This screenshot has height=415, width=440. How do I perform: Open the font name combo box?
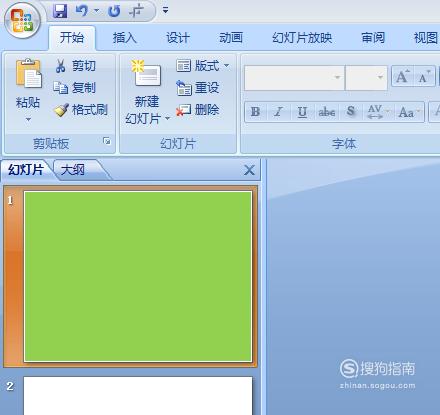click(294, 78)
